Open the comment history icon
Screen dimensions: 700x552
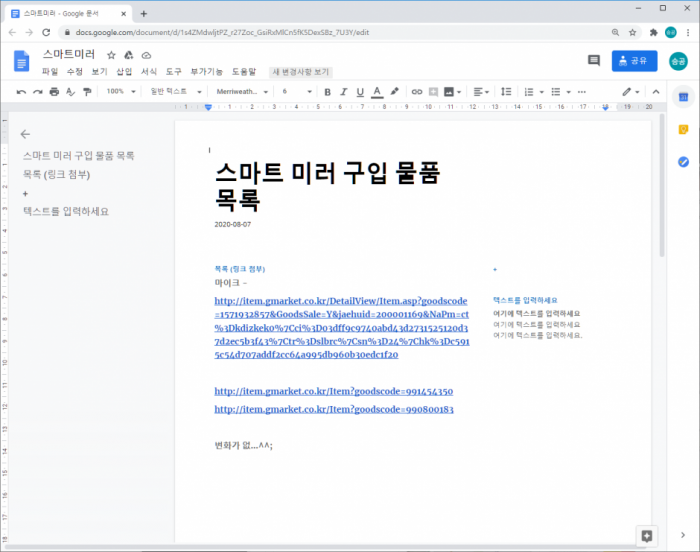[x=594, y=61]
